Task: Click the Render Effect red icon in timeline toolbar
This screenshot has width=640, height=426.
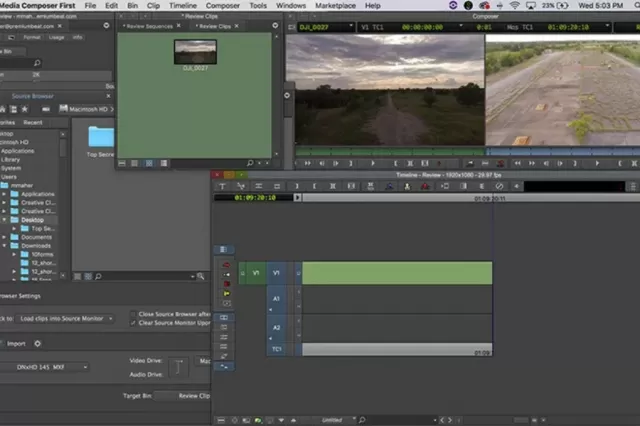Action: (x=425, y=186)
